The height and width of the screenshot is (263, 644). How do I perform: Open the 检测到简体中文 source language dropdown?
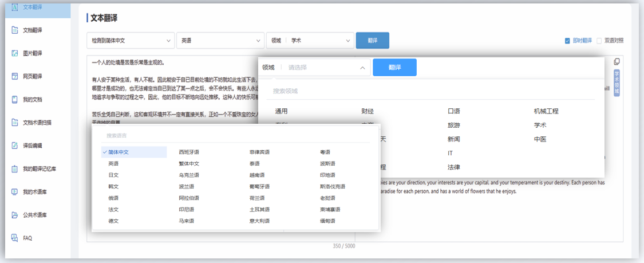pyautogui.click(x=131, y=41)
